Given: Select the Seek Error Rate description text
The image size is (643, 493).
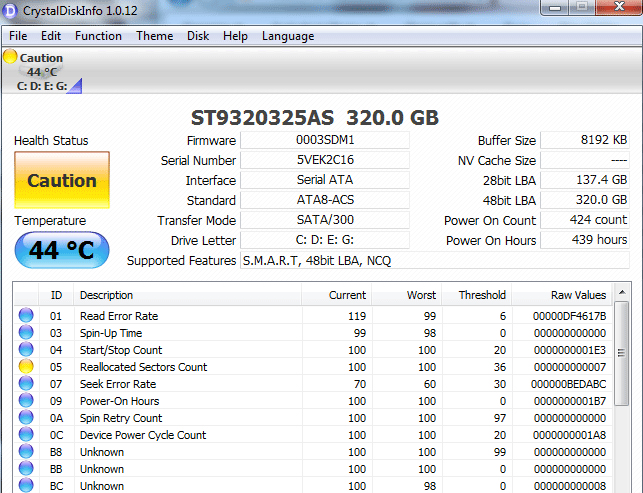Looking at the screenshot, I should coord(118,384).
